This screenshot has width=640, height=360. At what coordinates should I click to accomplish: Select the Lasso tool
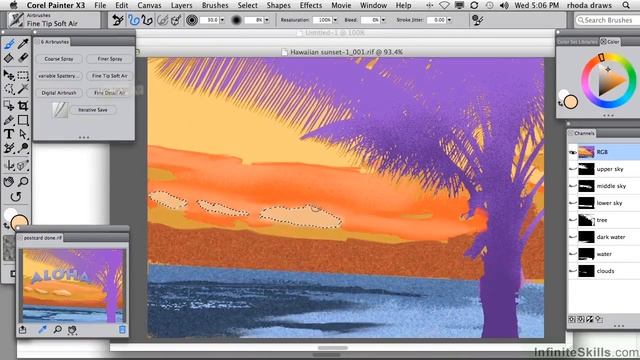coord(9,89)
